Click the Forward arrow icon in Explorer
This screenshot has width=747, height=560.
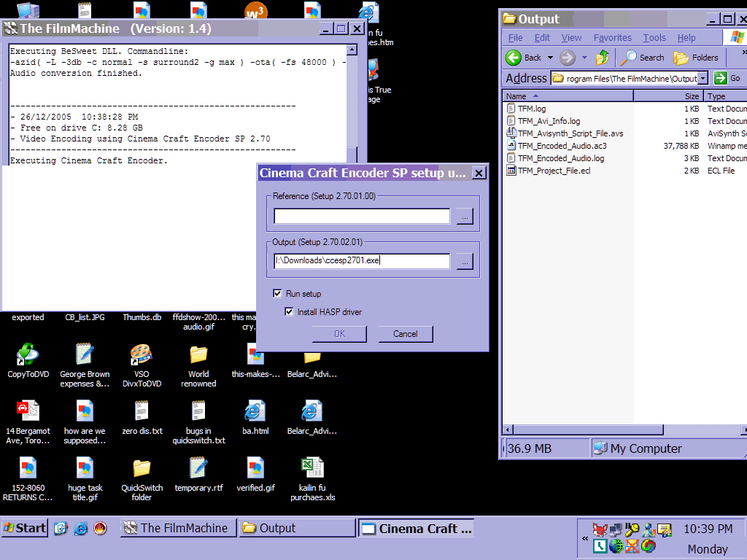pos(567,58)
